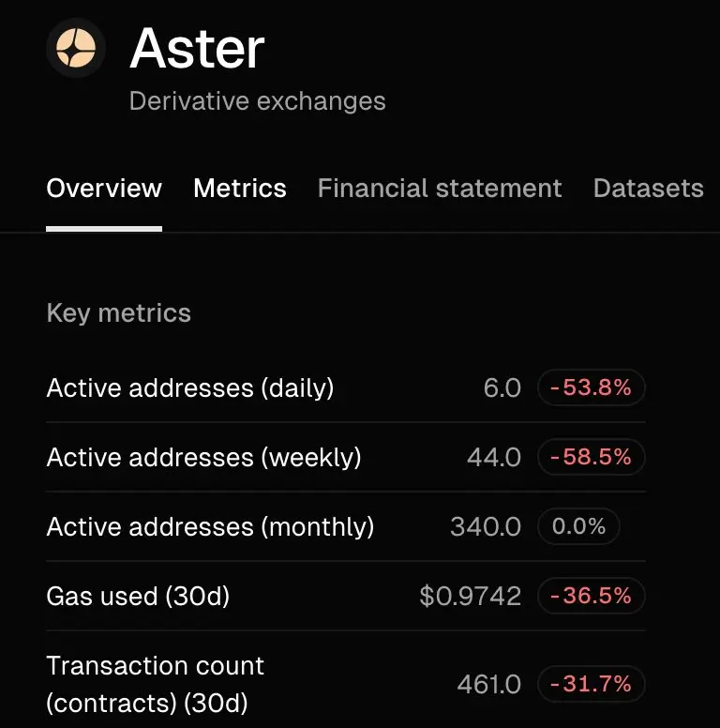720x728 pixels.
Task: Click the -53.8% change badge
Action: [x=591, y=387]
